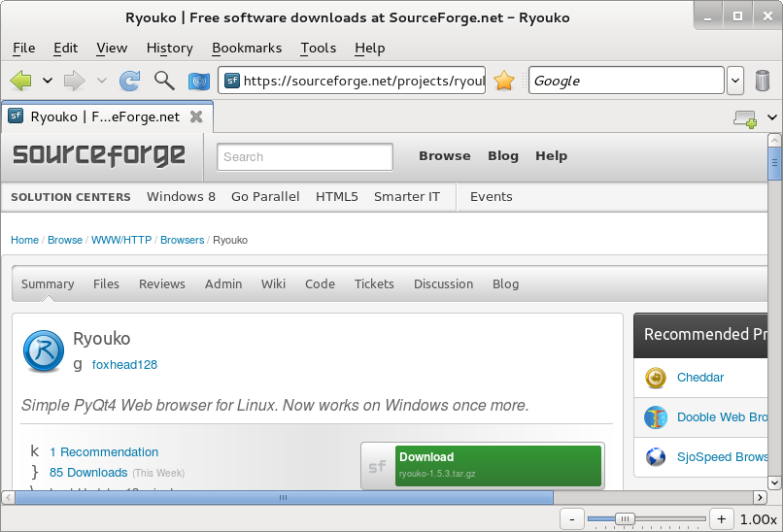Bookmark the page with the star icon
Image resolution: width=783 pixels, height=532 pixels.
pyautogui.click(x=504, y=81)
